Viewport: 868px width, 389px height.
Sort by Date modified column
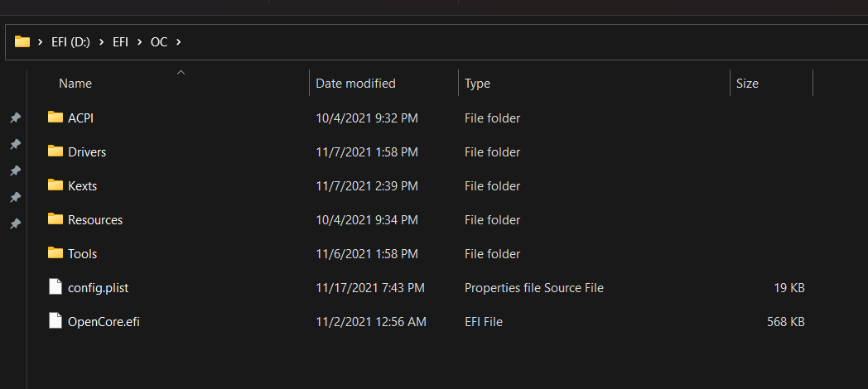pyautogui.click(x=355, y=84)
